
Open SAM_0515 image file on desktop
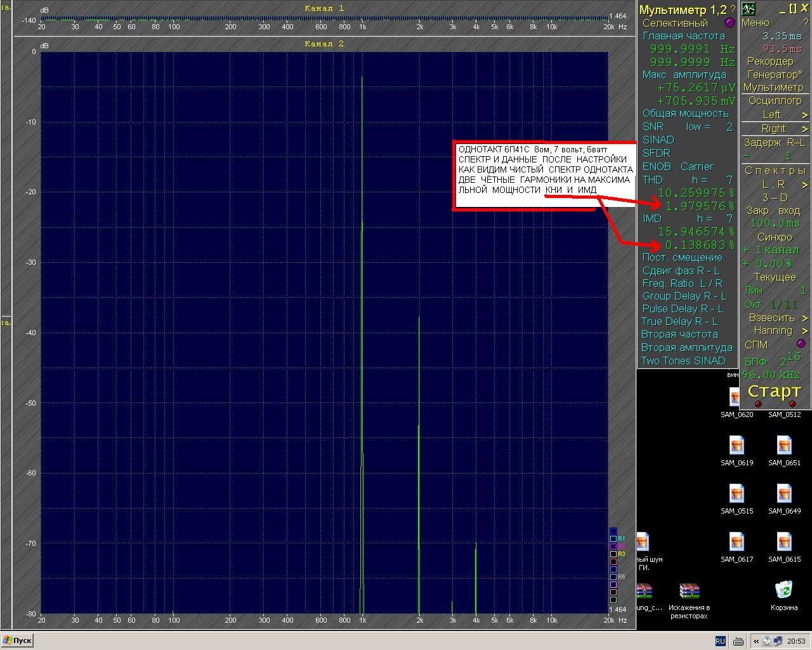(x=737, y=498)
